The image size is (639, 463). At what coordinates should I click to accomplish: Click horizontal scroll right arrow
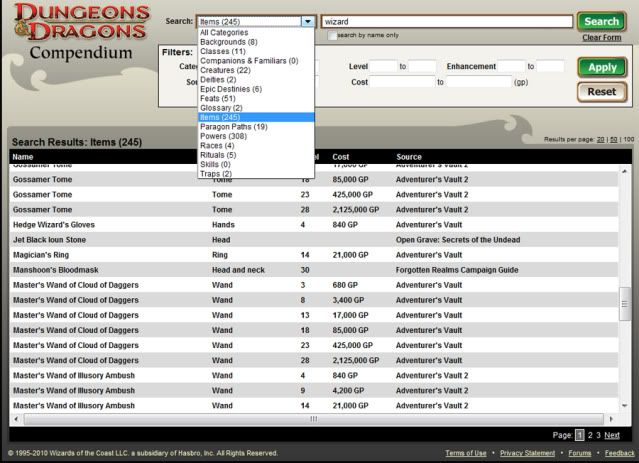pos(611,419)
